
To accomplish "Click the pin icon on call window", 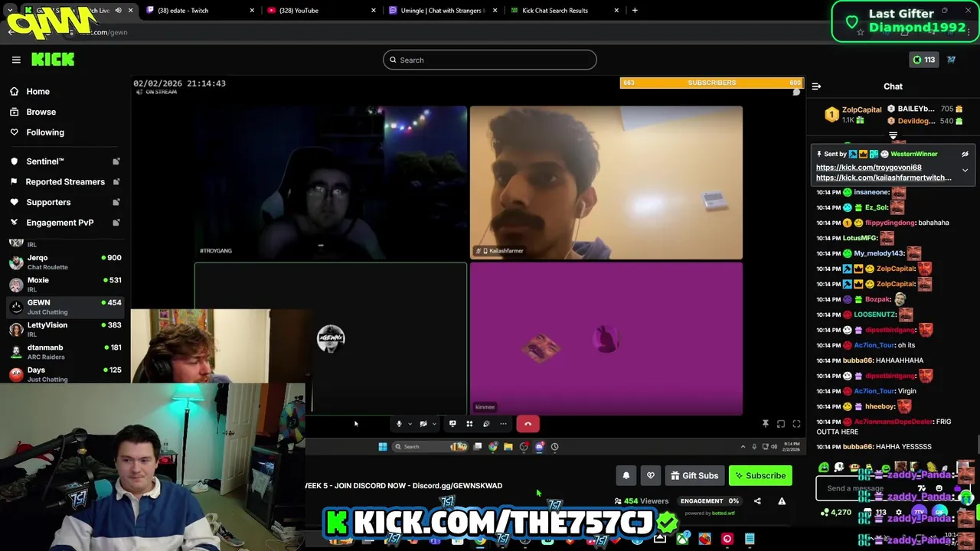I will (765, 424).
